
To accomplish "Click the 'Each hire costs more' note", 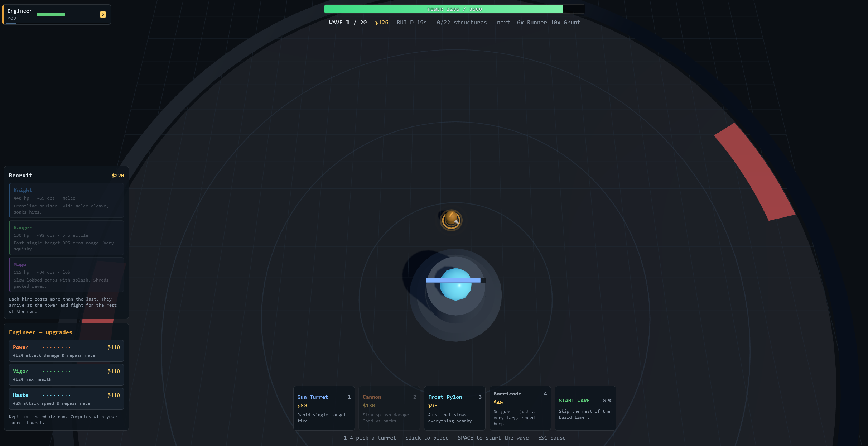I will pos(63,305).
